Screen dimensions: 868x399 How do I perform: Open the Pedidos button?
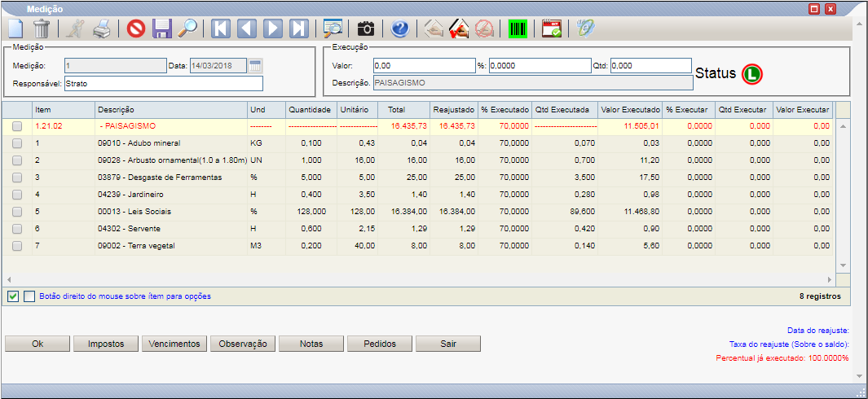click(x=380, y=344)
